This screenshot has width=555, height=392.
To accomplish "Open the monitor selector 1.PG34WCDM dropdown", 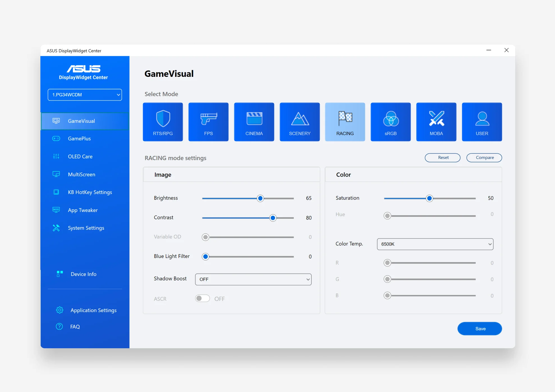I will click(x=85, y=95).
